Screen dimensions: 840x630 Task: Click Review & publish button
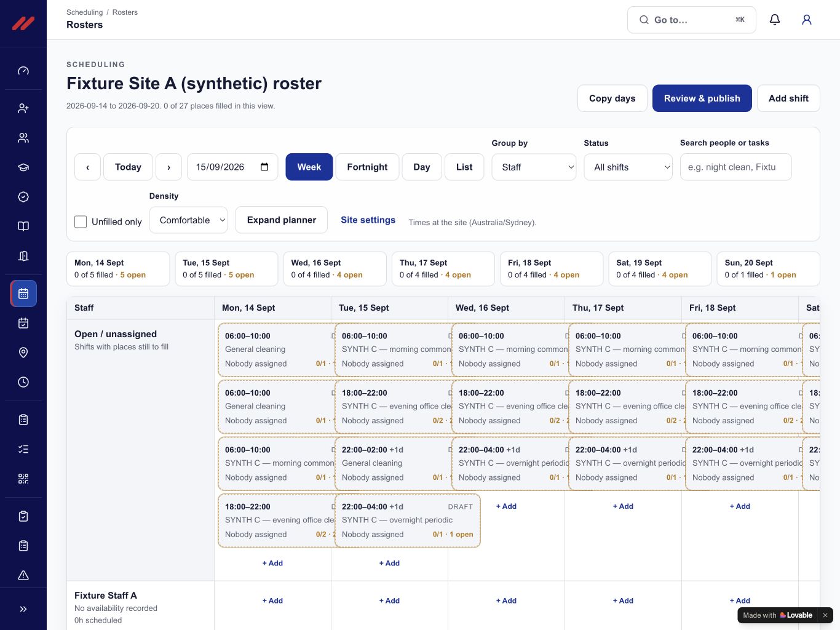pyautogui.click(x=702, y=98)
